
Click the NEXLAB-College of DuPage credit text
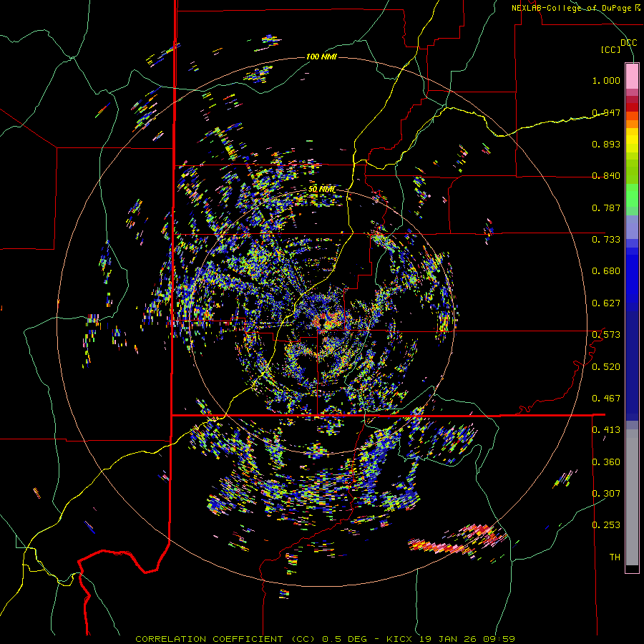pyautogui.click(x=576, y=8)
